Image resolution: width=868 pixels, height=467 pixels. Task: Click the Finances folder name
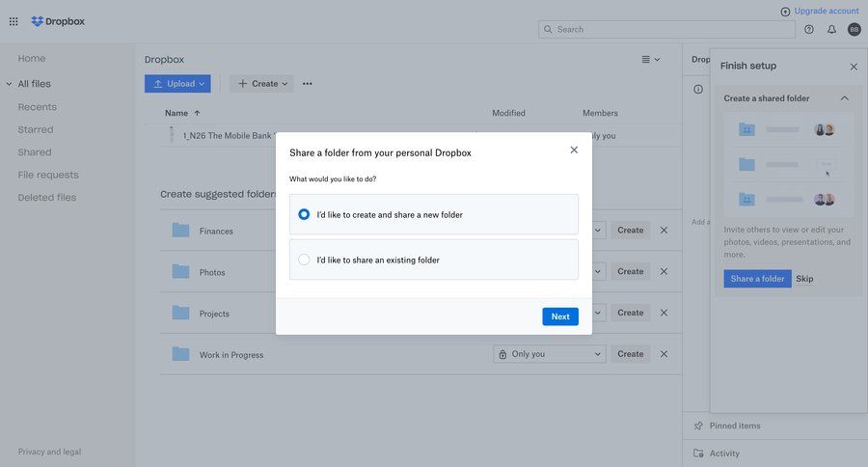click(x=216, y=231)
